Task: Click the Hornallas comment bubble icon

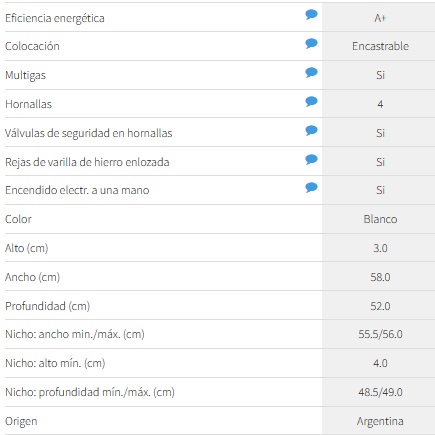Action: pos(311,101)
